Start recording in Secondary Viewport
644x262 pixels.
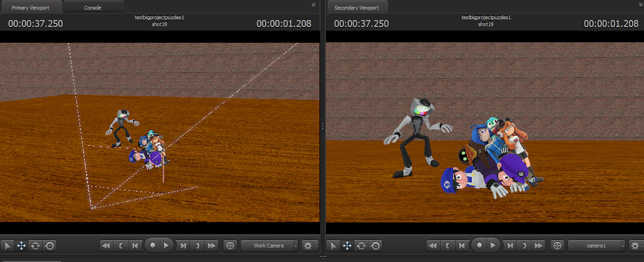(x=479, y=246)
